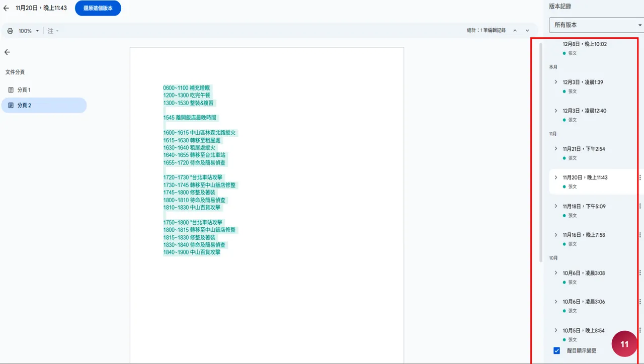Click the print icon in the toolbar
Image resolution: width=644 pixels, height=364 pixels.
pyautogui.click(x=10, y=31)
